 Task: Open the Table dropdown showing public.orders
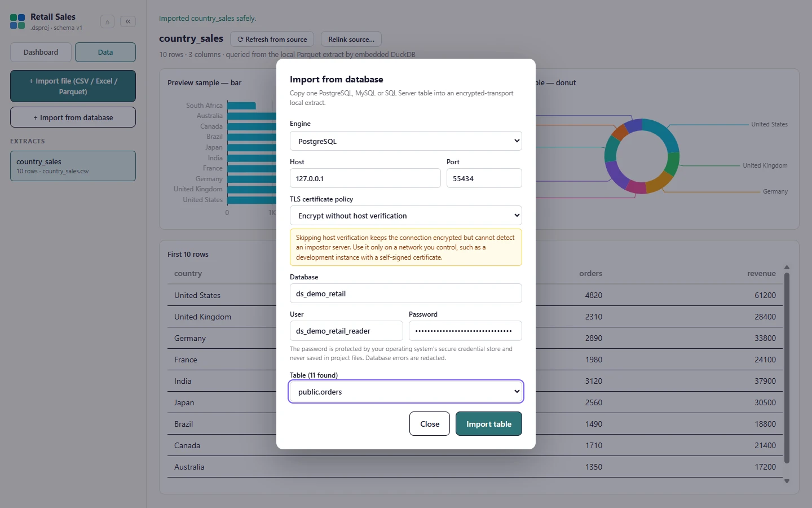[406, 392]
